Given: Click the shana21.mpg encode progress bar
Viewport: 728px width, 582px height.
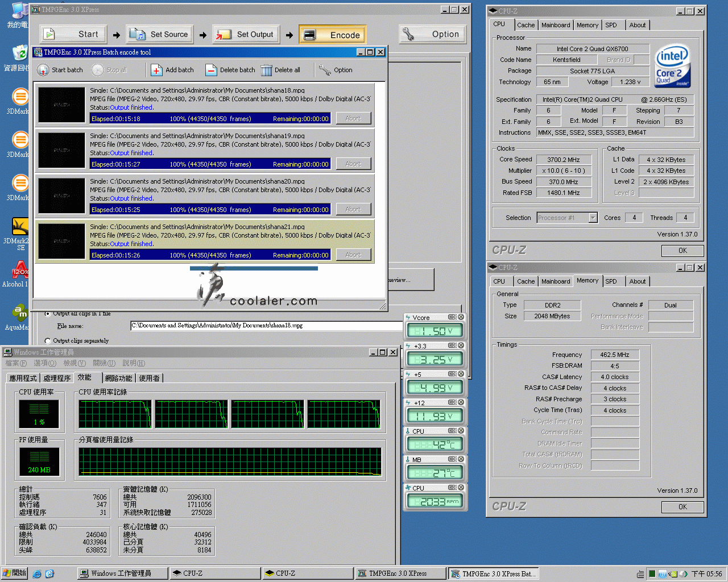Looking at the screenshot, I should click(x=210, y=255).
